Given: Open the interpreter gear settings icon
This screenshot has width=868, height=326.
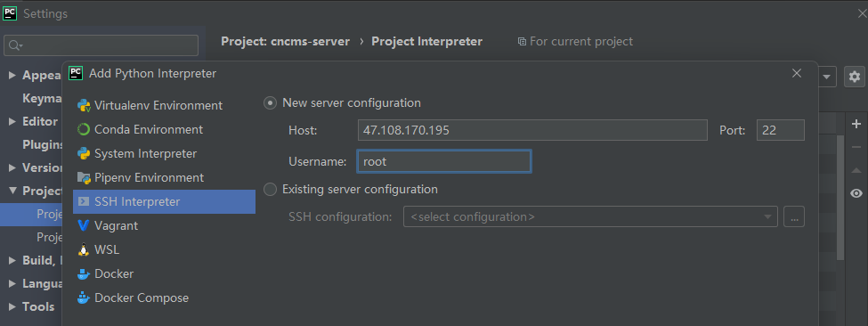Looking at the screenshot, I should pyautogui.click(x=855, y=77).
